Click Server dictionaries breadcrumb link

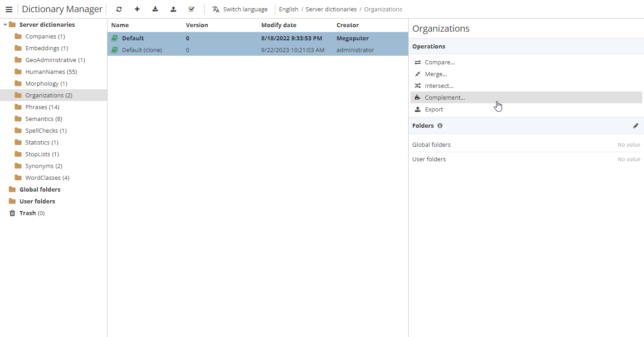(x=331, y=9)
